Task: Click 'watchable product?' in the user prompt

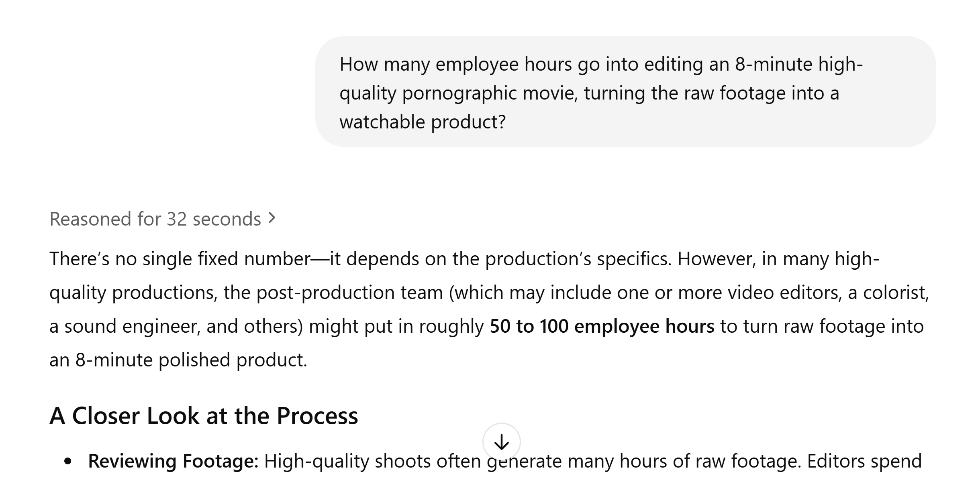Action: pyautogui.click(x=423, y=122)
